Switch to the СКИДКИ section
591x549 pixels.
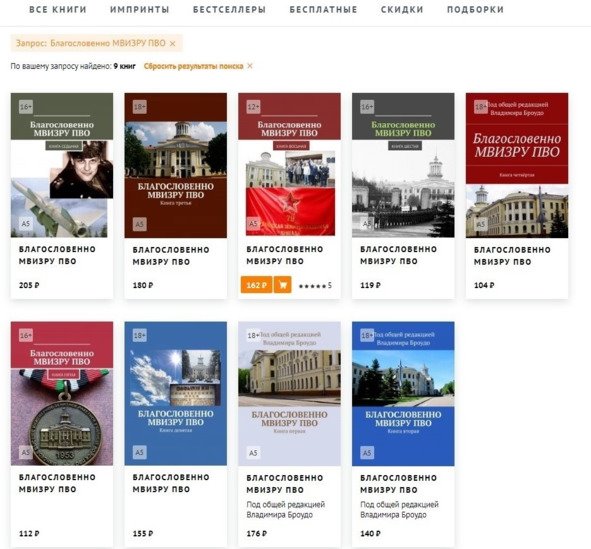point(402,10)
